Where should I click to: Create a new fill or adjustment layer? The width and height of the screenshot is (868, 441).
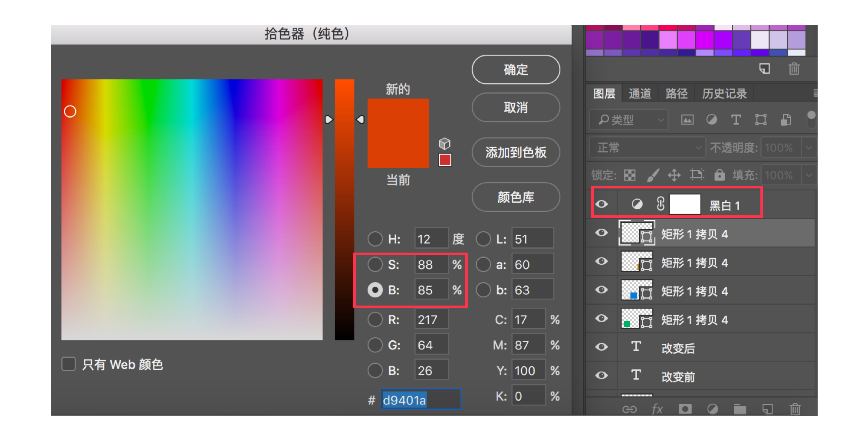713,409
